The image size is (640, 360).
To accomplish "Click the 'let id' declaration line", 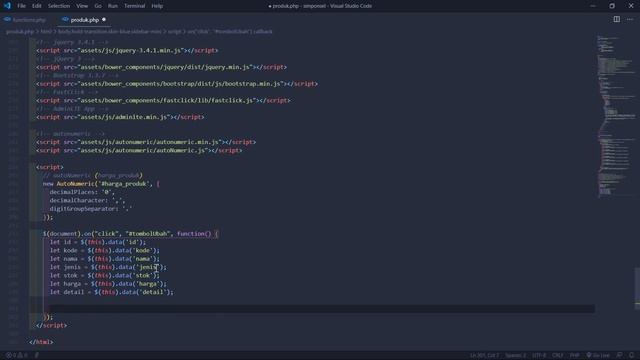I will 98,242.
